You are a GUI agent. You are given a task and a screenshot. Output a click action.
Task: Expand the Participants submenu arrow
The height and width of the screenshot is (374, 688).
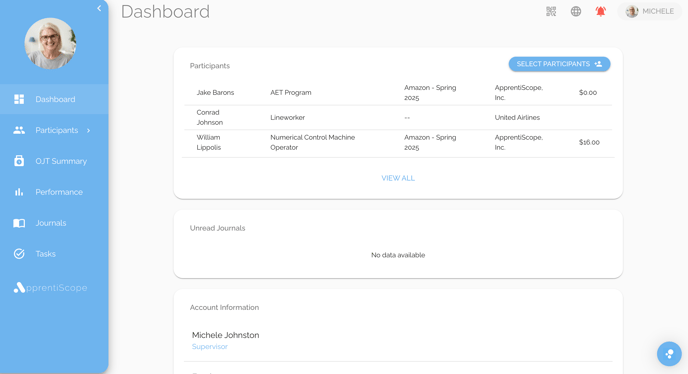coord(89,130)
